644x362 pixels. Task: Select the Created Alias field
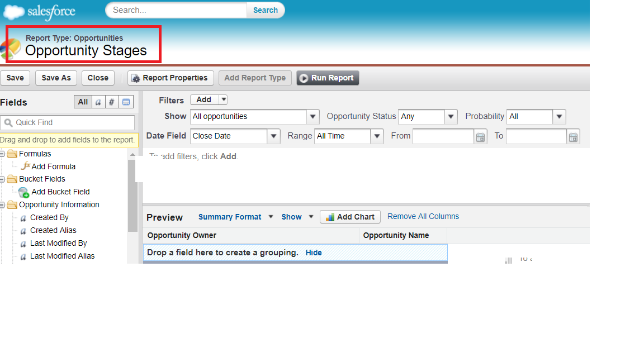coord(53,230)
